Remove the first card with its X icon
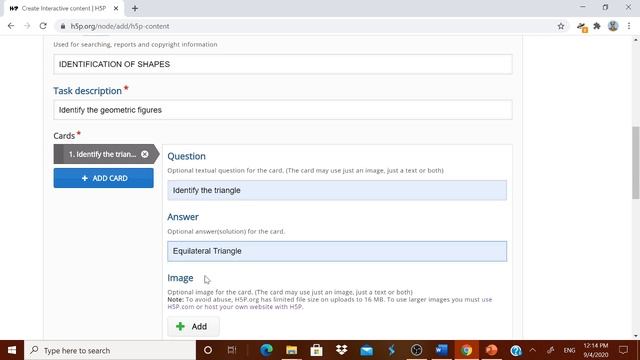Viewport: 640px width, 360px height. tap(144, 154)
